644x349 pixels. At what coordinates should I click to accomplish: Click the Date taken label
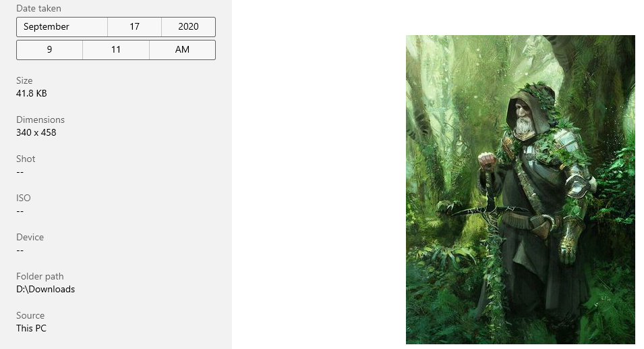coord(38,8)
